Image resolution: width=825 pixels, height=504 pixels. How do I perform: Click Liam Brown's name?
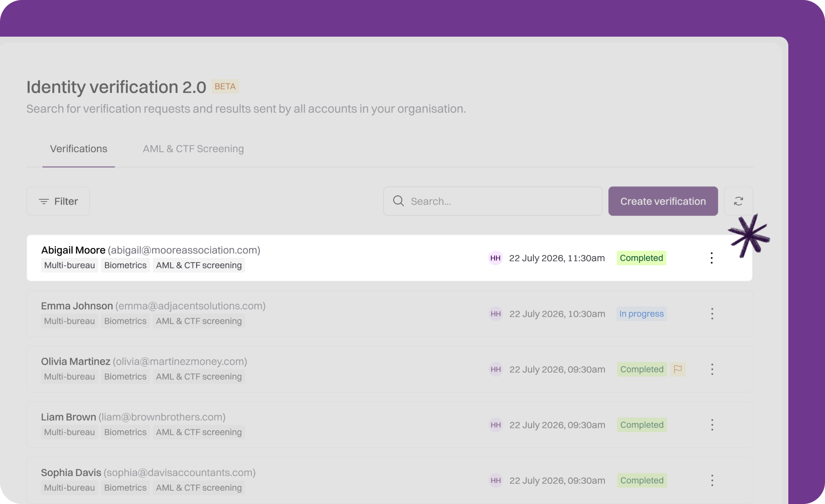pyautogui.click(x=69, y=417)
